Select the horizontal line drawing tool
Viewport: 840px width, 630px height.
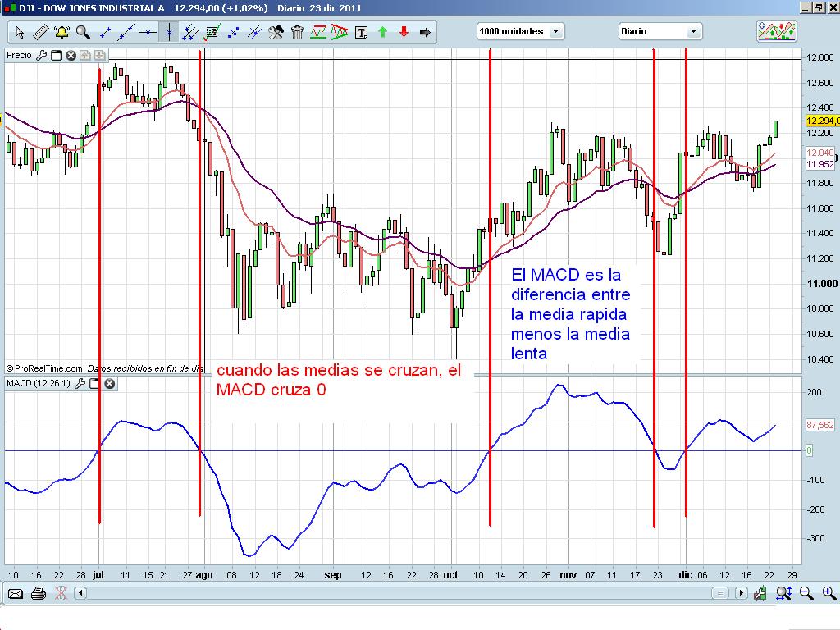(148, 32)
